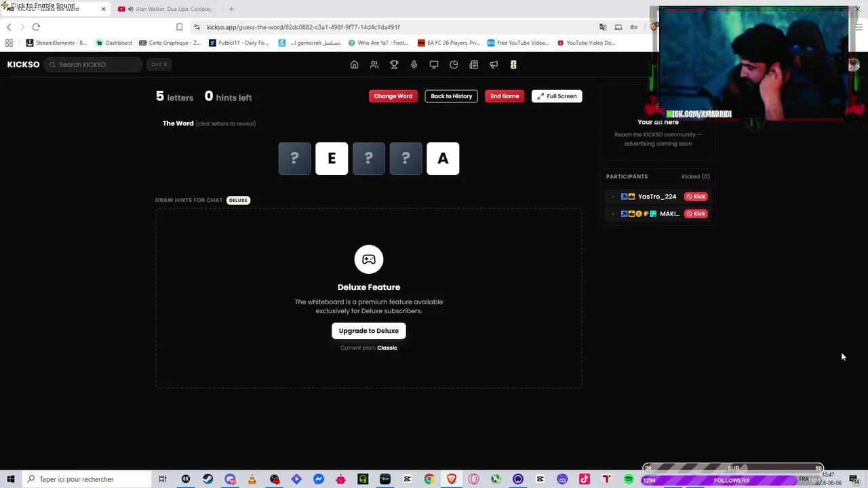This screenshot has height=488, width=868.
Task: Open Messenger from taskbar
Action: pyautogui.click(x=318, y=479)
